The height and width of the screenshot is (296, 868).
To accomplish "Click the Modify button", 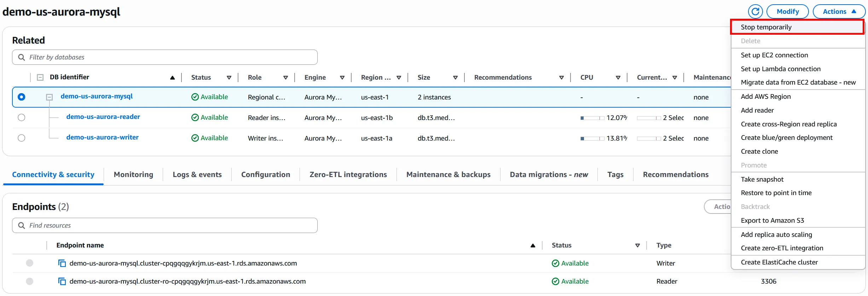I will [x=788, y=12].
